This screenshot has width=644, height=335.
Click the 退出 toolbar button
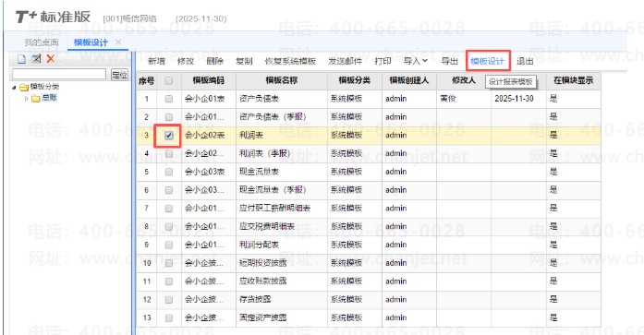tap(525, 61)
